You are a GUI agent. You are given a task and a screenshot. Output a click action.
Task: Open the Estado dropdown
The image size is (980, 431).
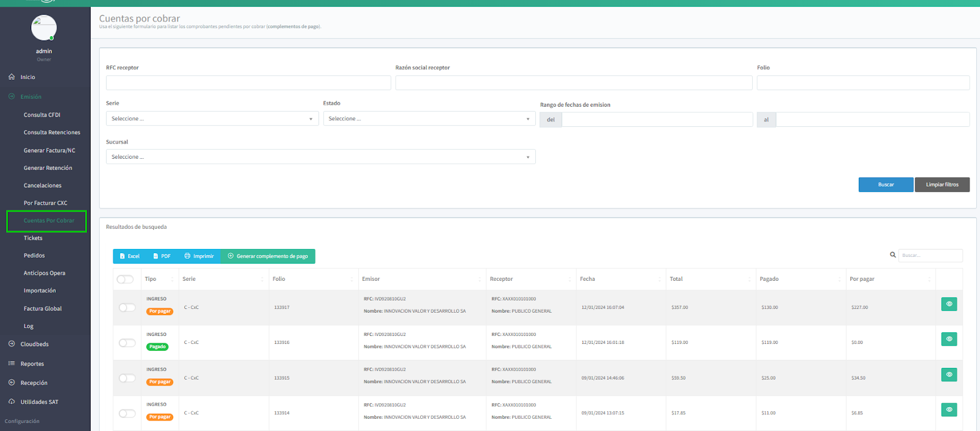tap(429, 118)
